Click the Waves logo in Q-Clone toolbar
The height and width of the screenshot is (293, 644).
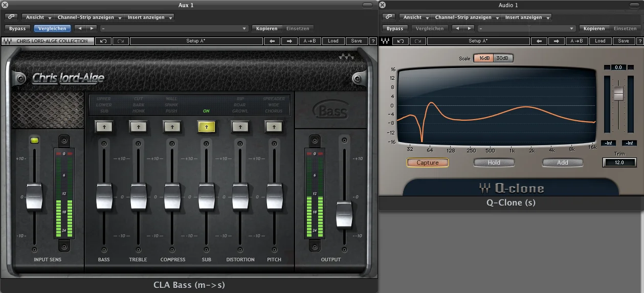[386, 41]
